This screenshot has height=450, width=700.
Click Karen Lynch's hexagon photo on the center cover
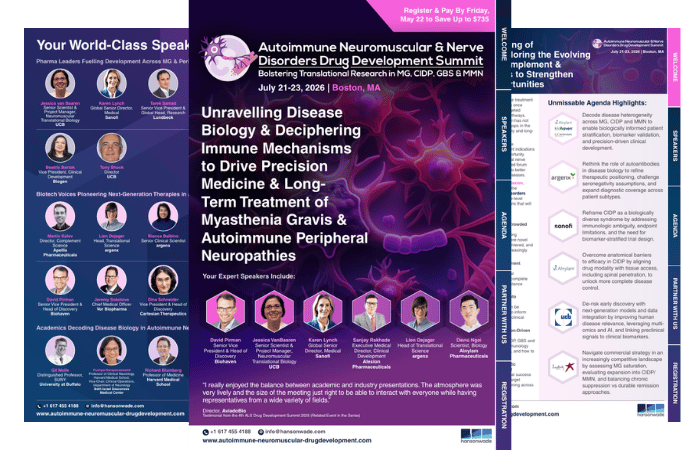(323, 311)
